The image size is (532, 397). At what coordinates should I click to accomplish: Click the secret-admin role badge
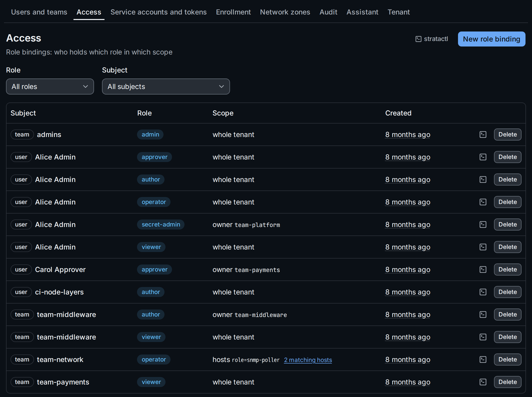tap(161, 224)
